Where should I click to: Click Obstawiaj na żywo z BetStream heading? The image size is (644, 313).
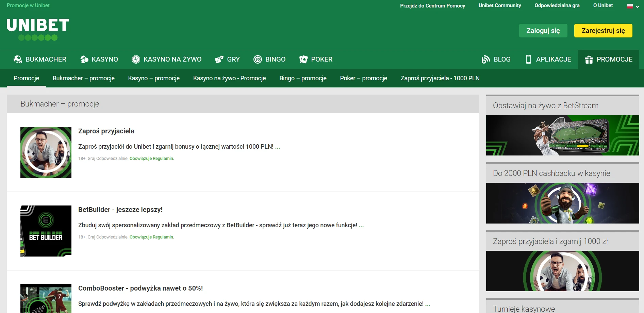point(546,105)
